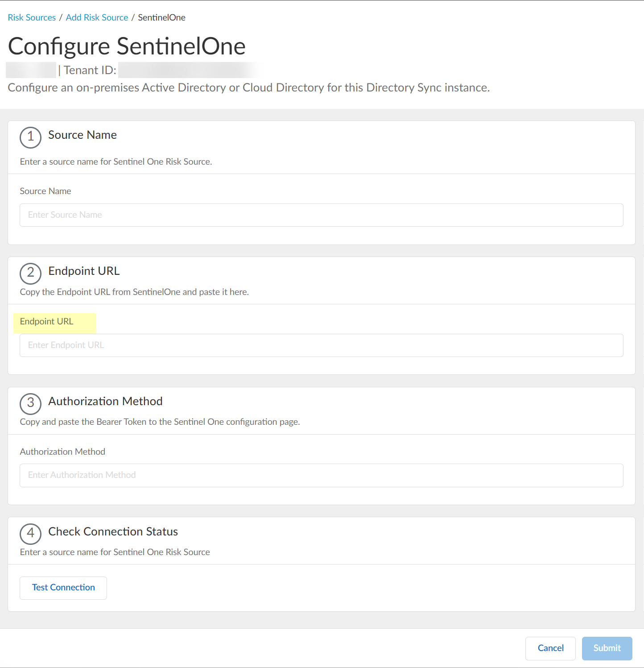
Task: Click the step 4 circle icon
Action: 30,533
